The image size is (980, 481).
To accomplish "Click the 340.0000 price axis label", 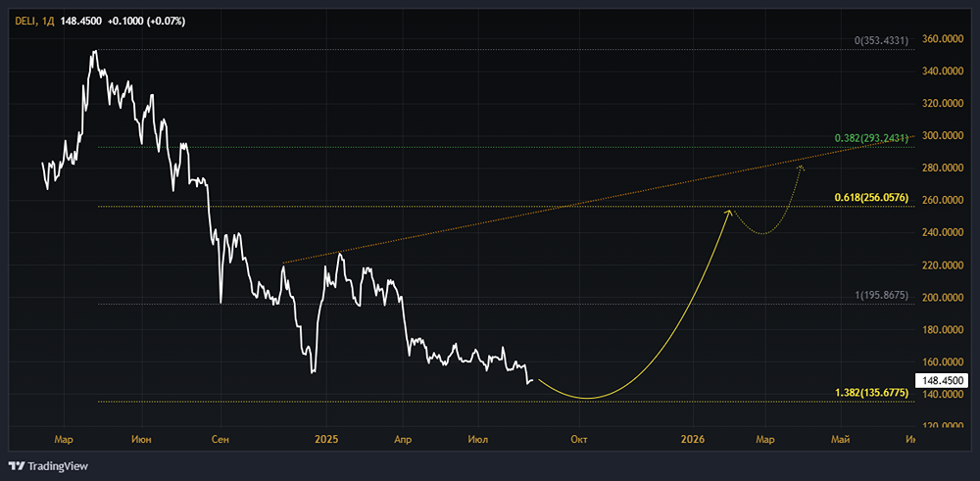I will tap(943, 72).
